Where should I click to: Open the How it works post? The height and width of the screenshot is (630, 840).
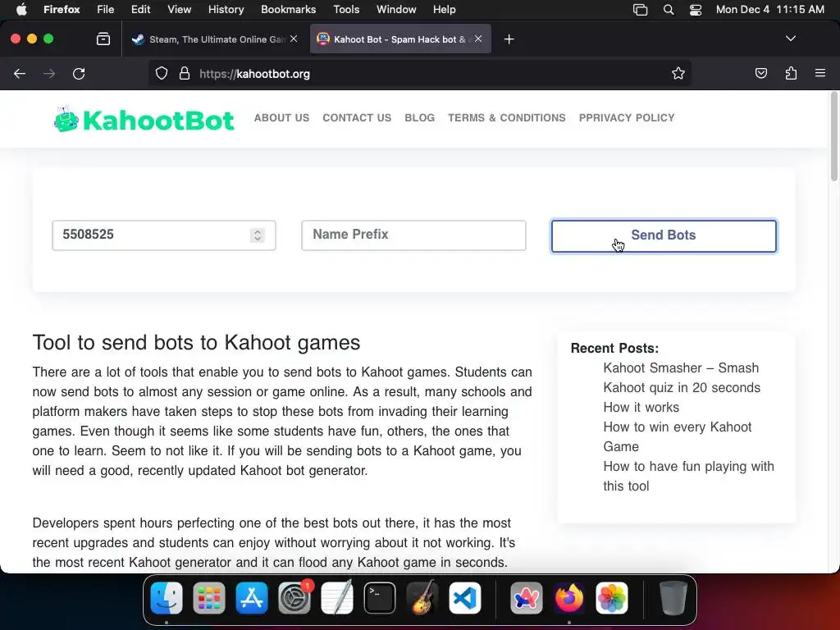tap(641, 407)
